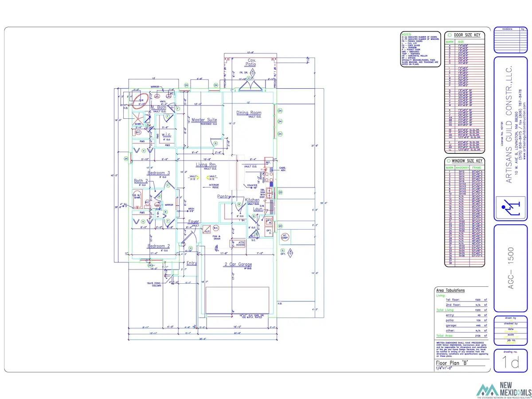Click the French door diamond marker on patio
This screenshot has height=399, width=532.
tap(253, 73)
